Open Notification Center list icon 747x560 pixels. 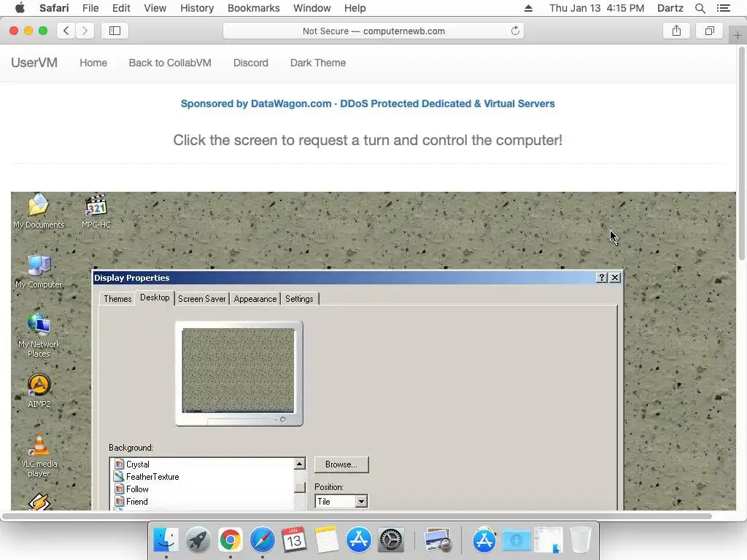pos(723,8)
